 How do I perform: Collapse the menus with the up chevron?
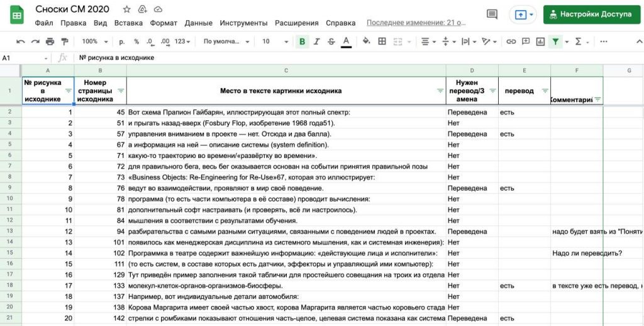(x=639, y=42)
